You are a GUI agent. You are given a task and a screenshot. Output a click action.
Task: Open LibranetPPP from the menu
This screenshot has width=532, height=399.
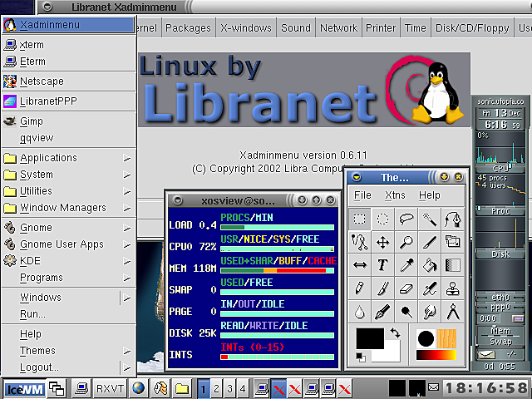(69, 101)
